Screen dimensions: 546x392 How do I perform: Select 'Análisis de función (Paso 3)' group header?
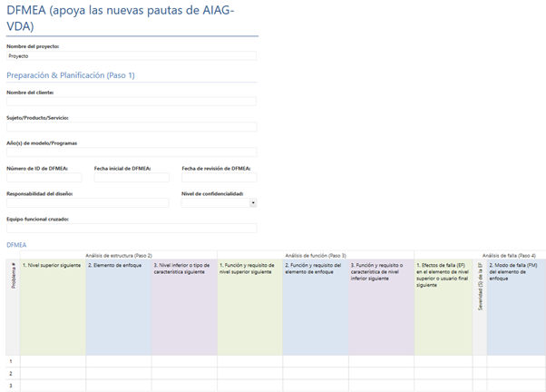[316, 255]
